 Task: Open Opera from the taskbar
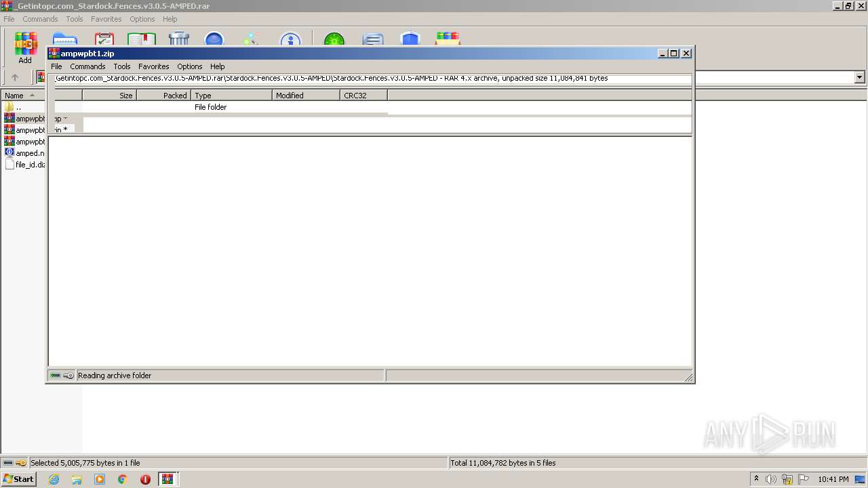click(145, 479)
